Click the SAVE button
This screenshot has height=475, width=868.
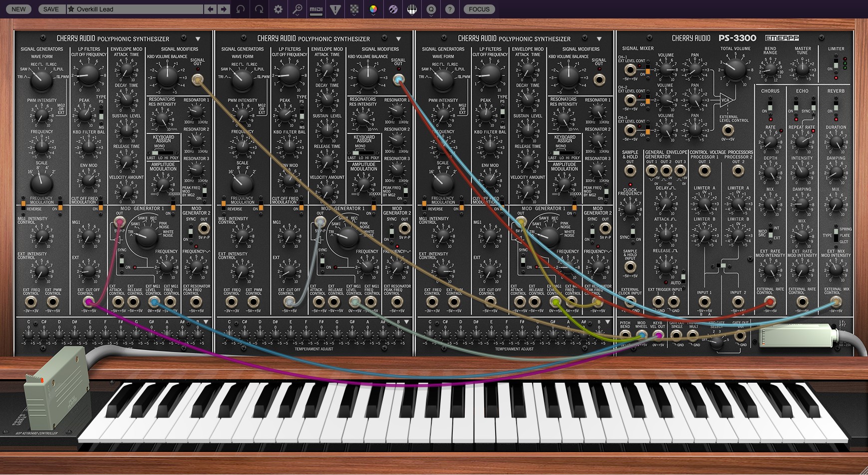pyautogui.click(x=51, y=9)
